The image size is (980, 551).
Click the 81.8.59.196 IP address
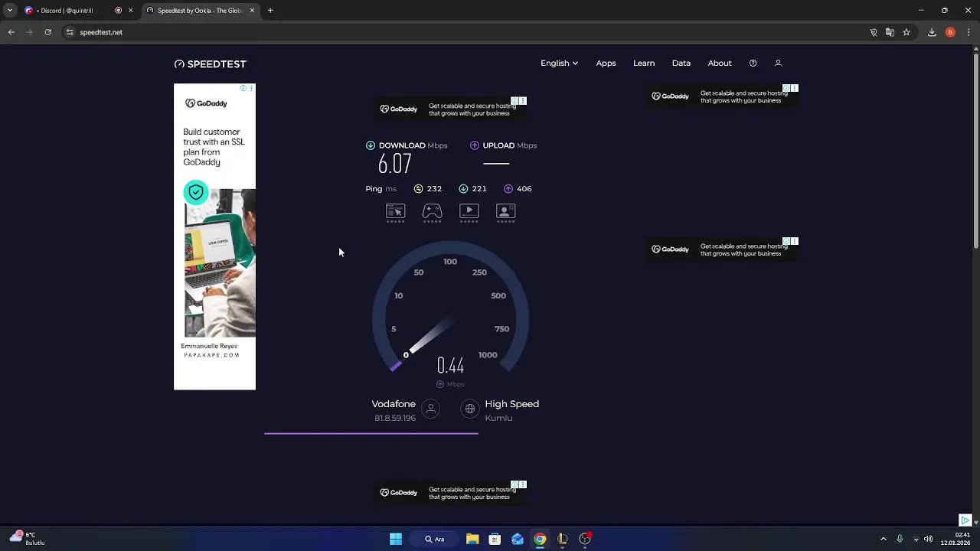[395, 418]
